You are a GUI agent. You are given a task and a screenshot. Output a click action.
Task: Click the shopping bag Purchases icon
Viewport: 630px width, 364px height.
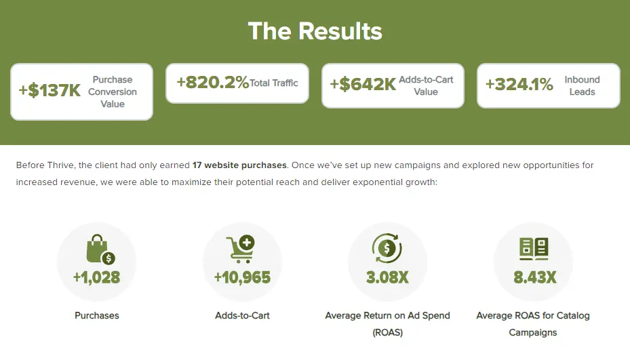click(x=99, y=249)
